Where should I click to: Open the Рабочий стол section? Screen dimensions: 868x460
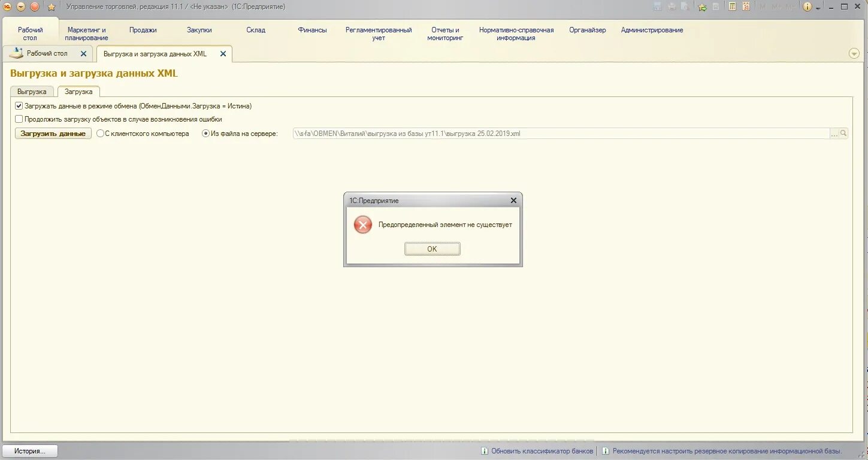click(x=30, y=34)
